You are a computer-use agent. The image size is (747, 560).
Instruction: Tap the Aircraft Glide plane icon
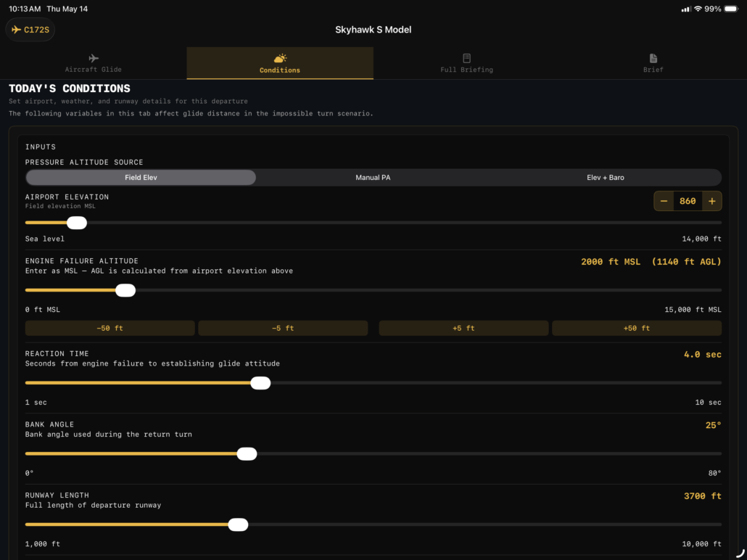tap(94, 58)
